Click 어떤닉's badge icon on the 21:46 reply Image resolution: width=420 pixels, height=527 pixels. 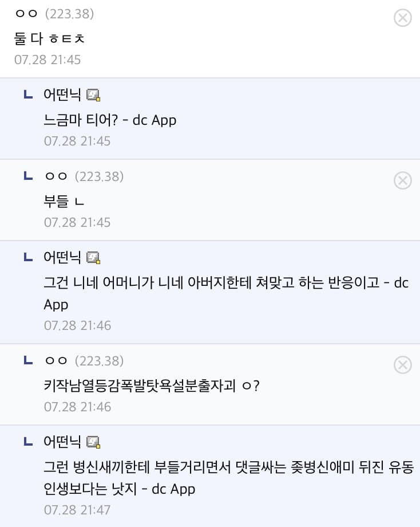(93, 257)
